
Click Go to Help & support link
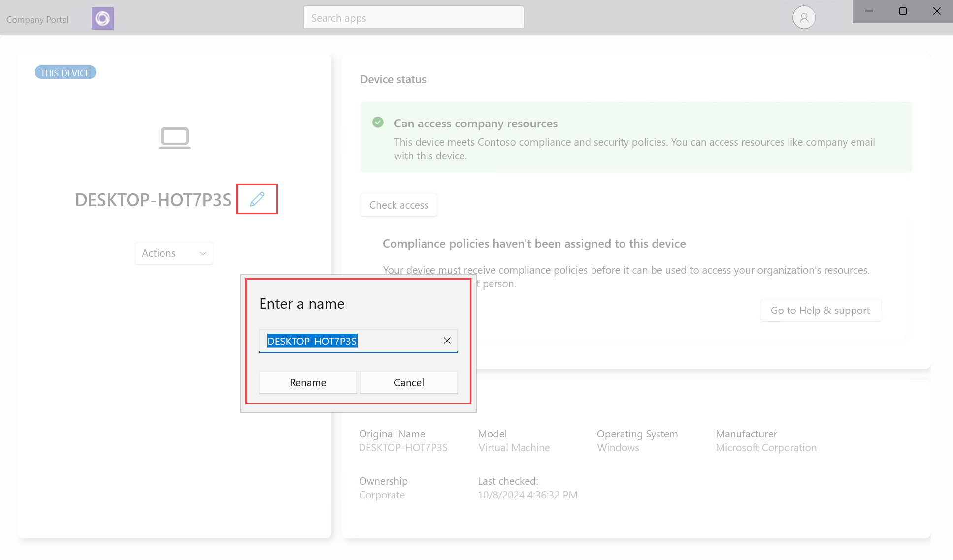[x=820, y=310]
